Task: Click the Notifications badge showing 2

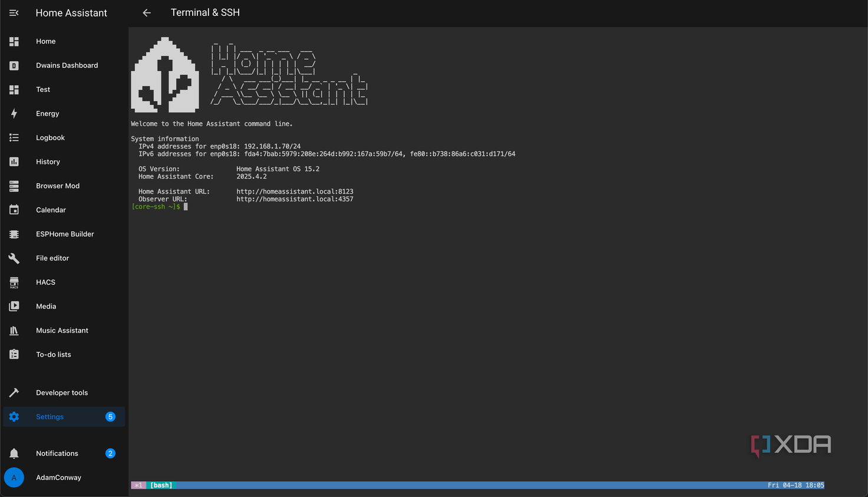Action: click(110, 453)
